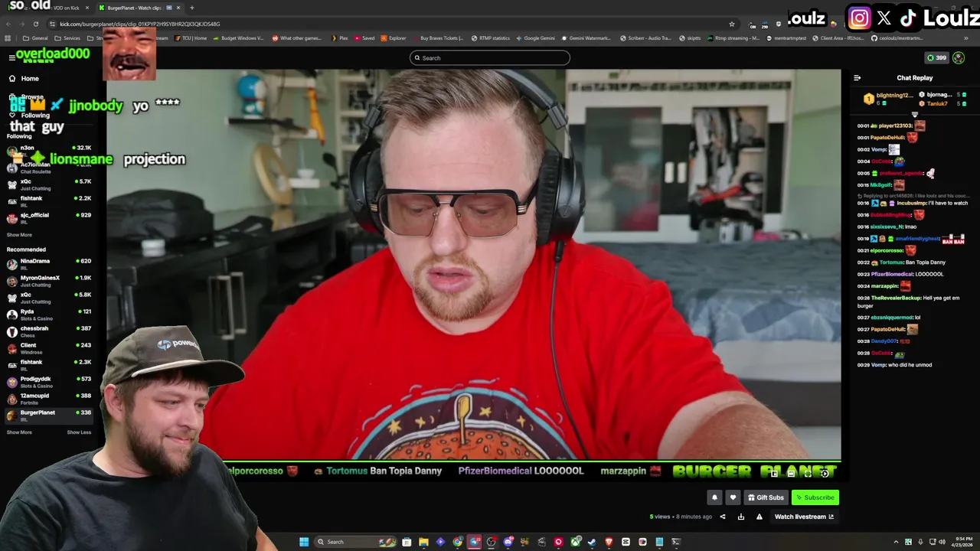Open the Terminal app from taskbar

676,542
